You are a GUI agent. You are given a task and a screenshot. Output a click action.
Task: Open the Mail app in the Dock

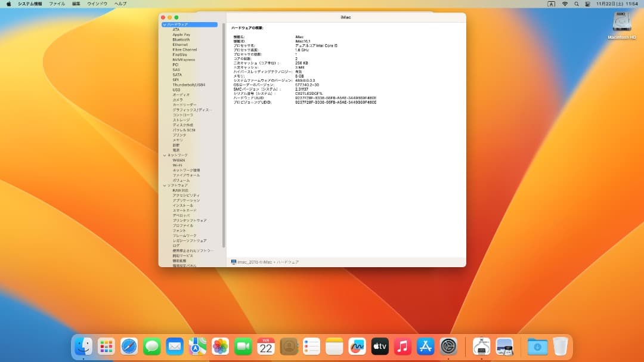pos(174,346)
